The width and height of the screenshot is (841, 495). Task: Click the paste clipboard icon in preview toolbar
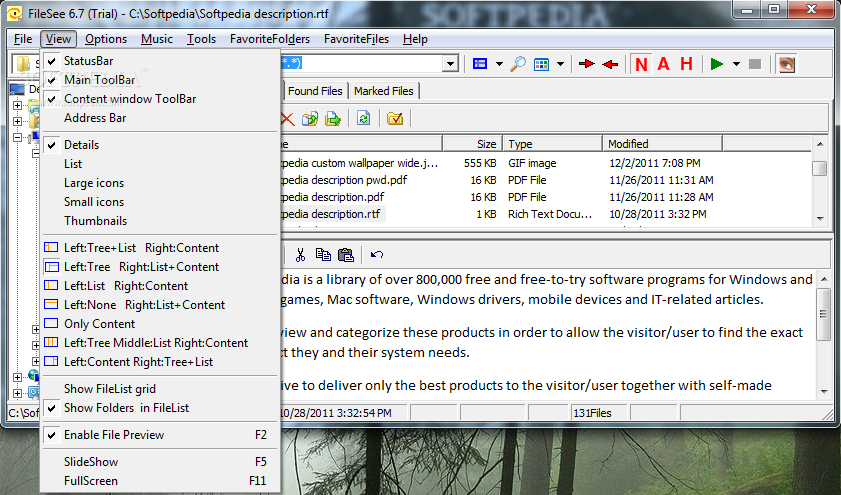pyautogui.click(x=346, y=254)
